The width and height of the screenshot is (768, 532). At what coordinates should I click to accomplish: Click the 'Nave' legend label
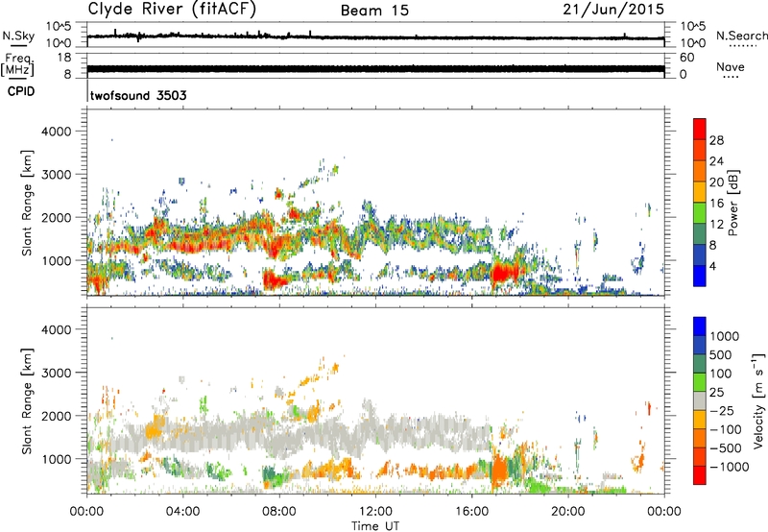(731, 66)
